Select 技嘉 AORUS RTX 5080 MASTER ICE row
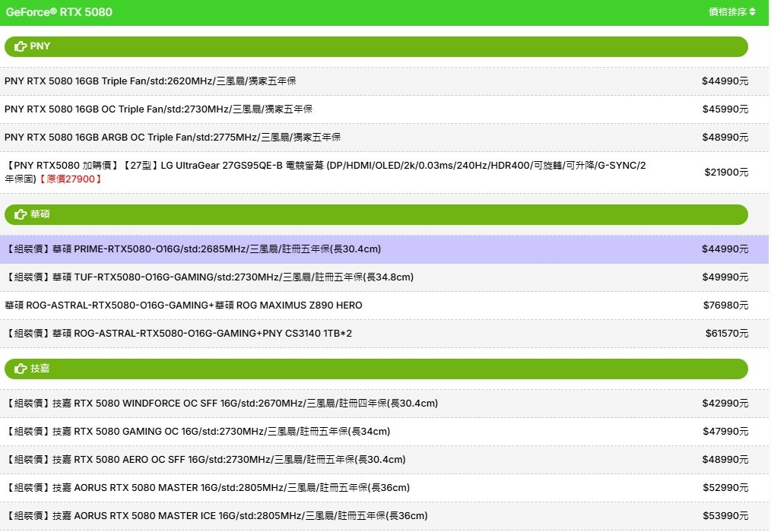The image size is (771, 532). 384,516
